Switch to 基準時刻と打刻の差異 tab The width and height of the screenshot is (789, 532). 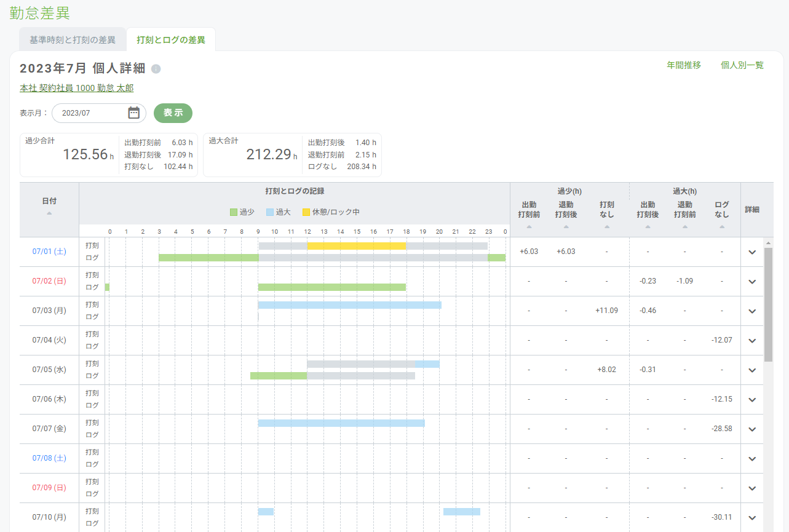(x=73, y=40)
